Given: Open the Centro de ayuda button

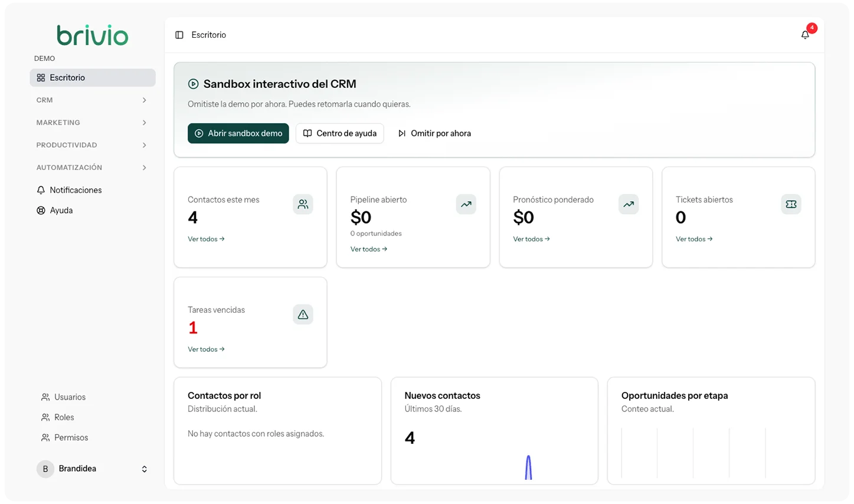Looking at the screenshot, I should (x=340, y=133).
